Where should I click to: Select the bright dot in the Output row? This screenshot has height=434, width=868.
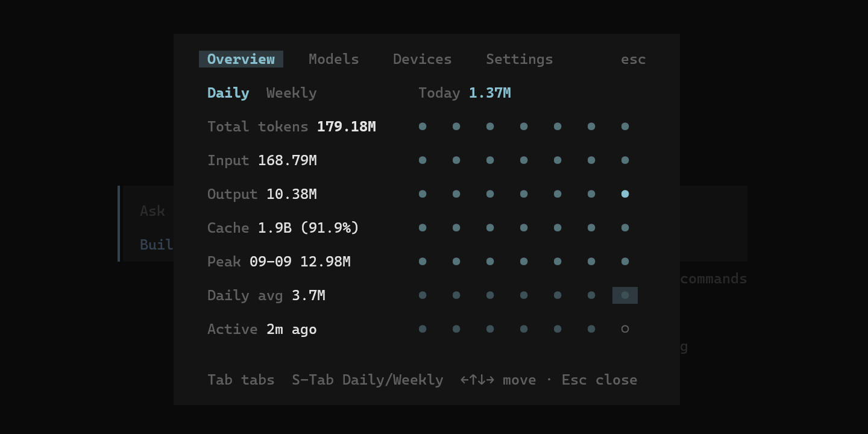click(625, 194)
